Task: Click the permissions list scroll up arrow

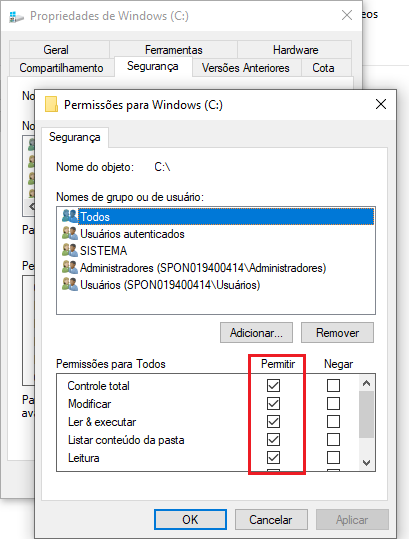Action: pos(366,383)
